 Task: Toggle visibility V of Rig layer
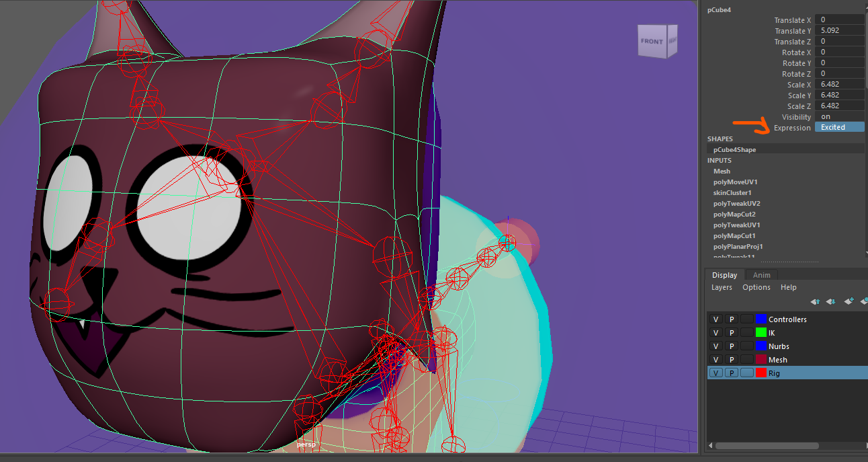point(716,373)
